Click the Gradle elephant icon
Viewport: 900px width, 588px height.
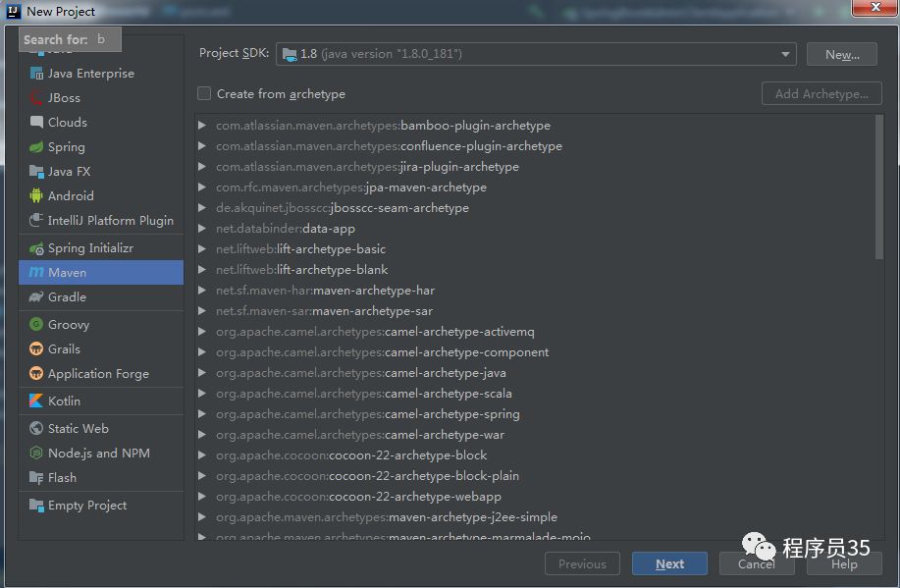click(36, 296)
